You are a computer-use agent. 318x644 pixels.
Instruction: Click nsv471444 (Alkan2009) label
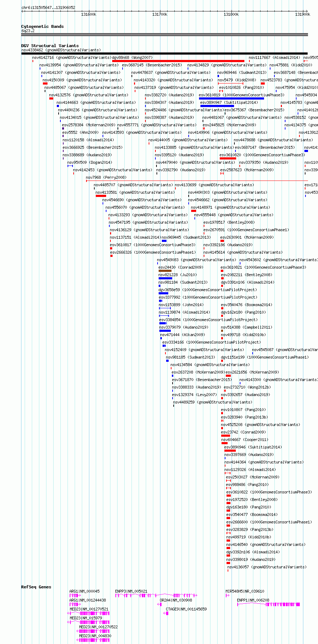point(183,335)
